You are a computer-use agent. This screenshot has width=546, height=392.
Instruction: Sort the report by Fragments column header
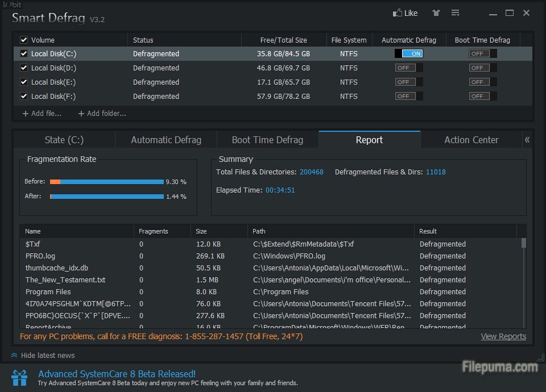click(x=154, y=231)
